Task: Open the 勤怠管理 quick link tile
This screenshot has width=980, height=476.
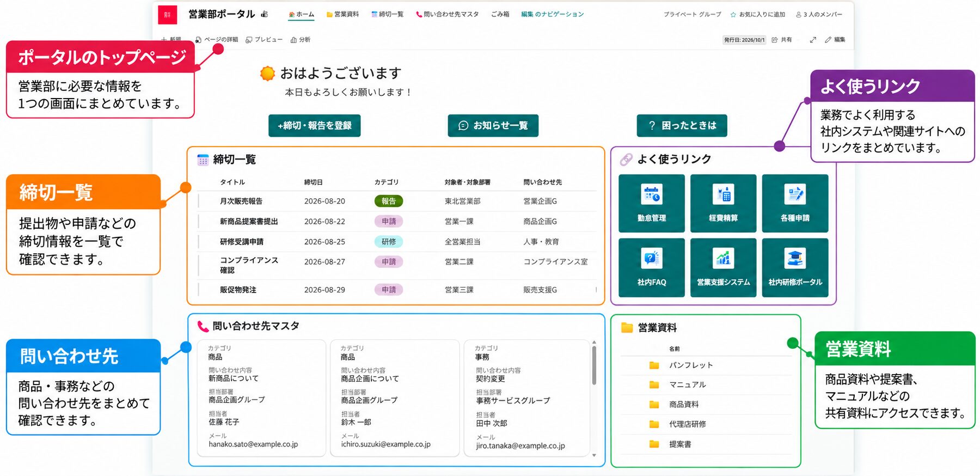Action: [x=652, y=204]
